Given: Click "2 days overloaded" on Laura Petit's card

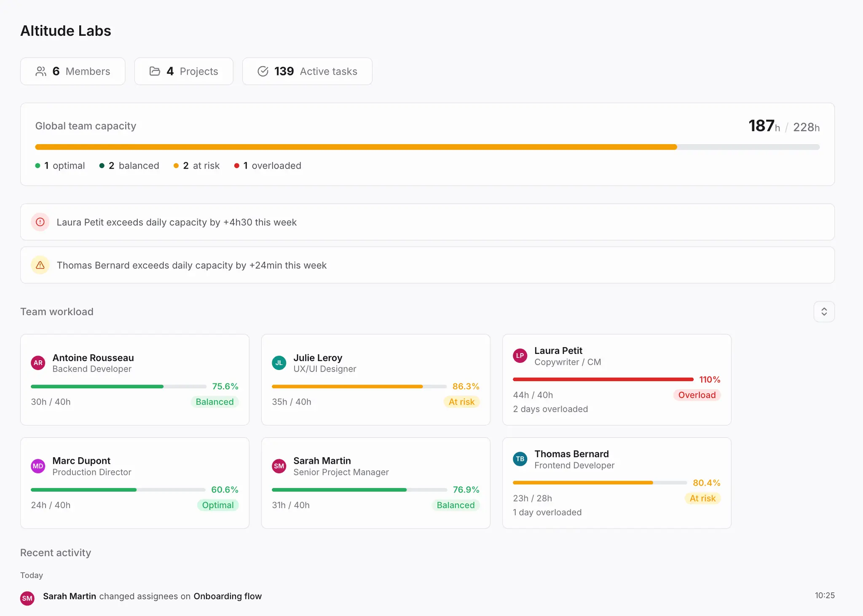Looking at the screenshot, I should [x=550, y=409].
